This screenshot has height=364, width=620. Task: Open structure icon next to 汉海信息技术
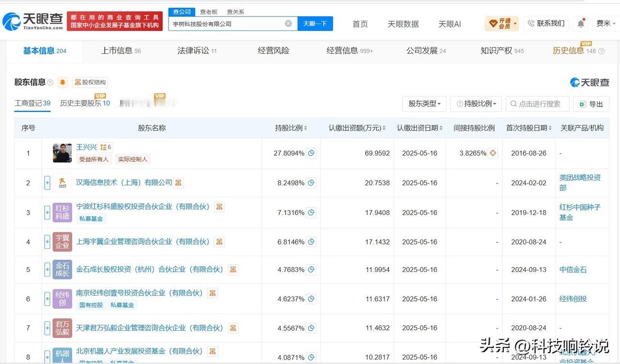pyautogui.click(x=179, y=183)
